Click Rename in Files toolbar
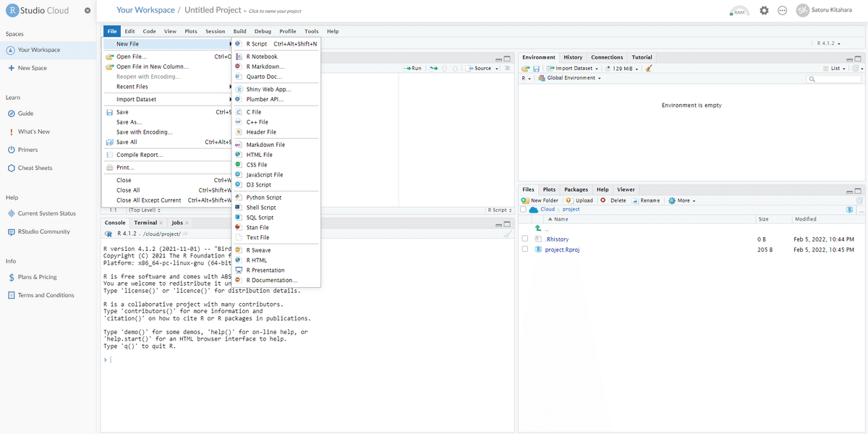Viewport: 868px width, 434px height. click(x=646, y=200)
